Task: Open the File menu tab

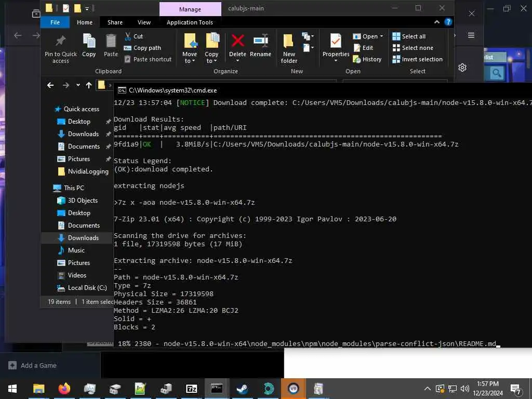Action: 55,22
